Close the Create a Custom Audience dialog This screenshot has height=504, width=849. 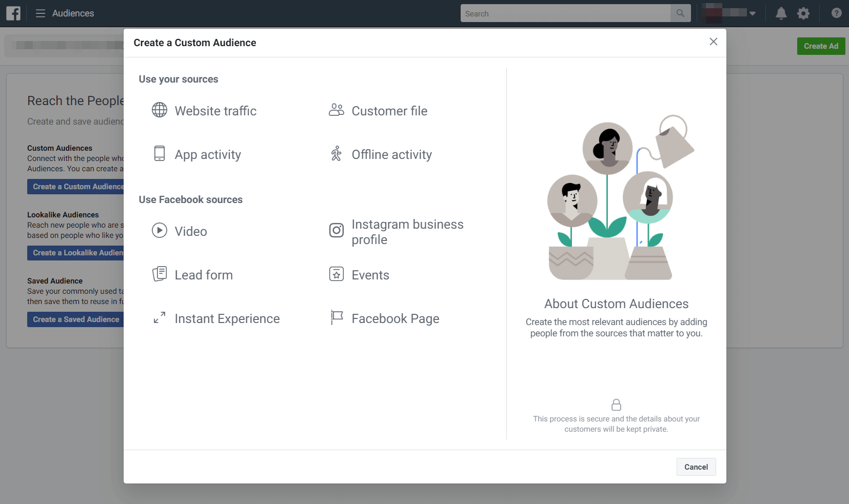(x=713, y=42)
